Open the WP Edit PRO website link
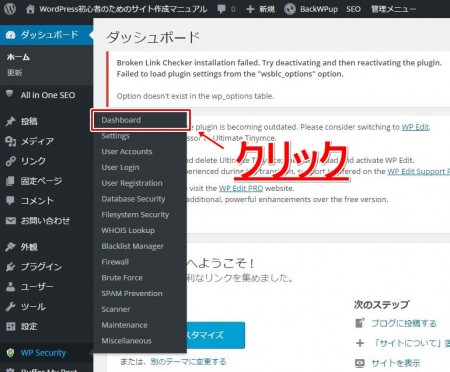Viewport: 450px width, 372px height. click(241, 188)
